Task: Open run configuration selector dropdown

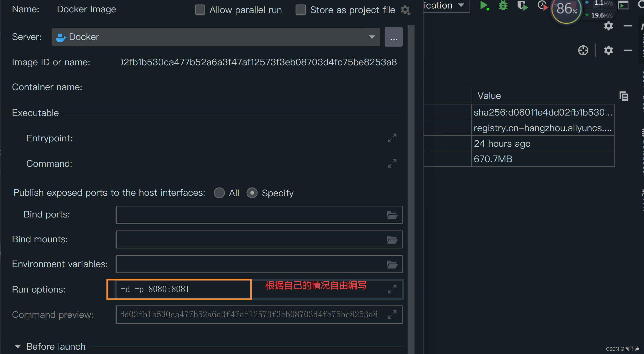Action: pos(461,5)
